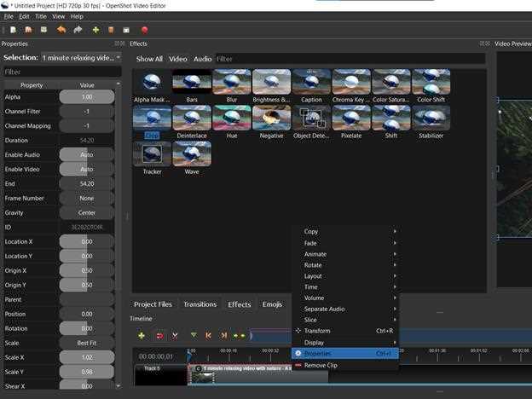Choose Remove Clip from context menu
Image resolution: width=532 pixels, height=399 pixels.
coord(345,365)
